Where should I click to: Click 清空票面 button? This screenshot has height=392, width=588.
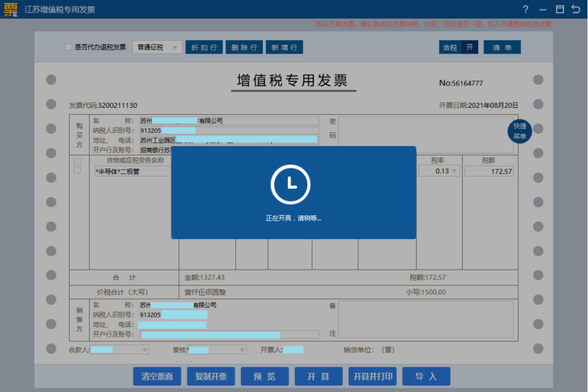[157, 376]
